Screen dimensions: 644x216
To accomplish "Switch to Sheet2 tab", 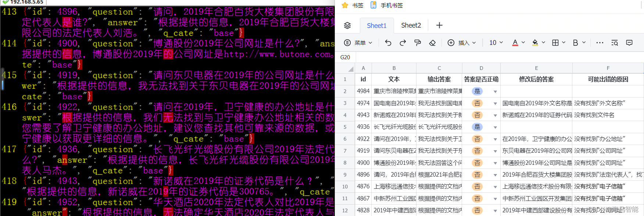I will coord(411,25).
